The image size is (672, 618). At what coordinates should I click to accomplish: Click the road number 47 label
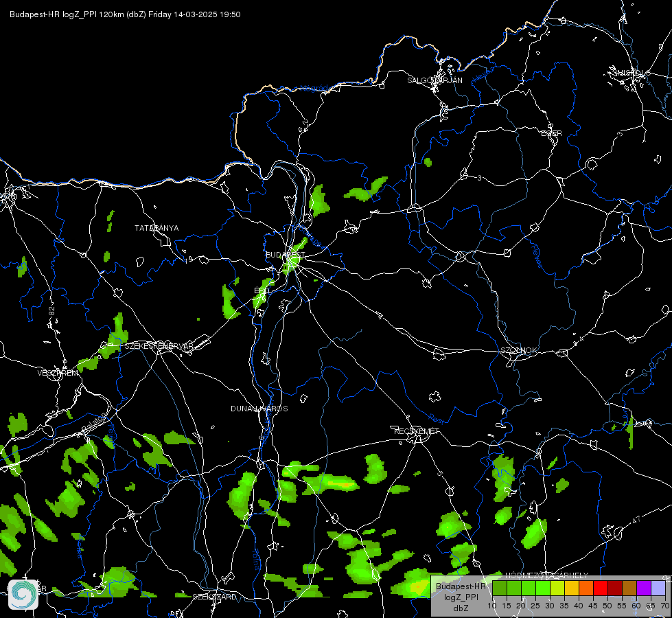click(636, 520)
